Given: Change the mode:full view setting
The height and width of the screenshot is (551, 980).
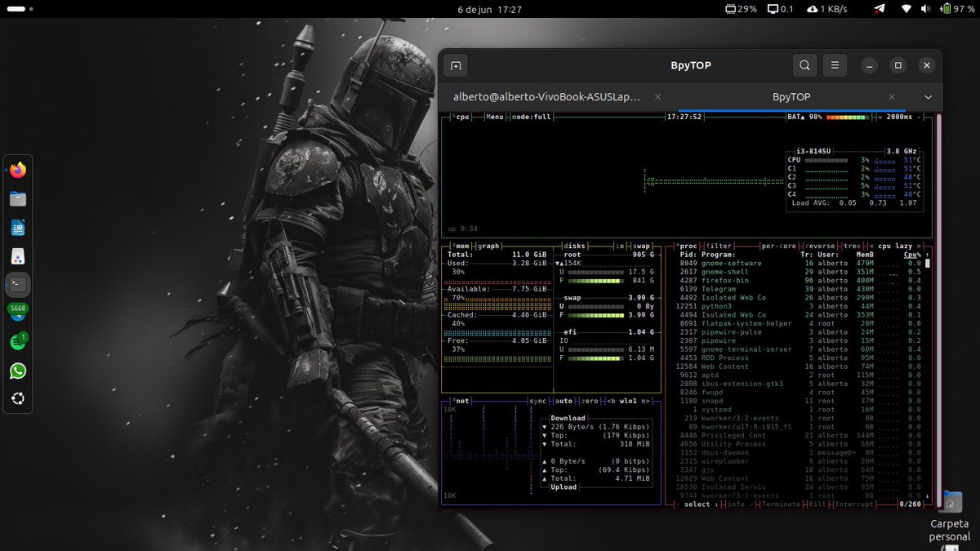Looking at the screenshot, I should (532, 117).
